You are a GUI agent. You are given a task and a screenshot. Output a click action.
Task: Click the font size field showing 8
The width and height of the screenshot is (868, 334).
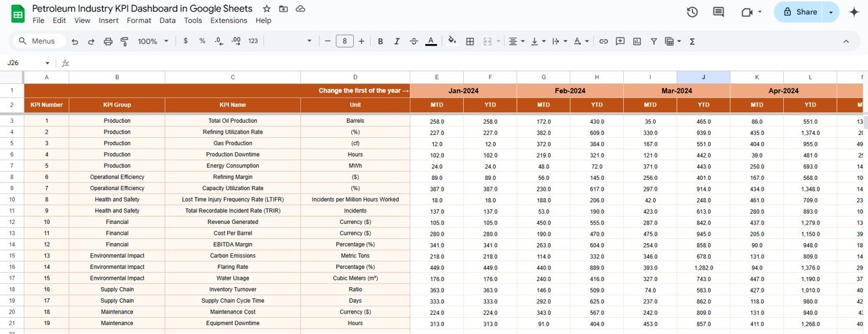[344, 41]
